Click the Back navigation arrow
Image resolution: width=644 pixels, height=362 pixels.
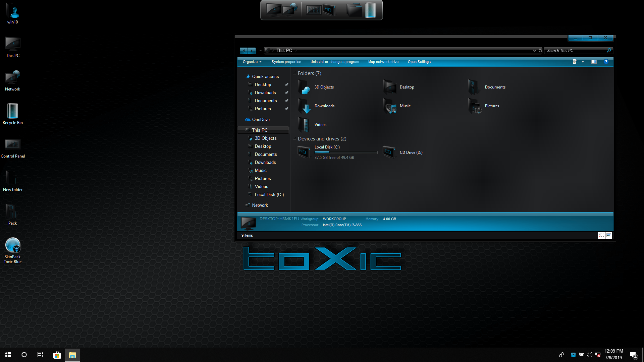[x=244, y=51]
